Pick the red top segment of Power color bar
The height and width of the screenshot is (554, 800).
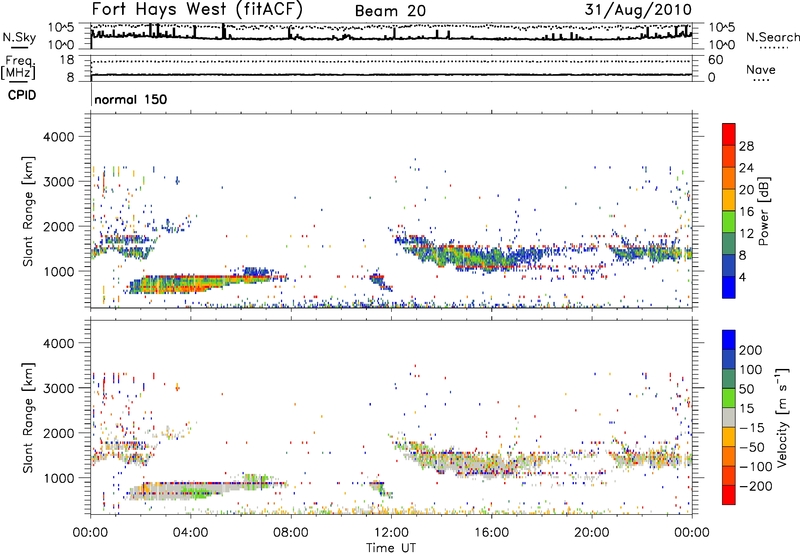pos(729,134)
